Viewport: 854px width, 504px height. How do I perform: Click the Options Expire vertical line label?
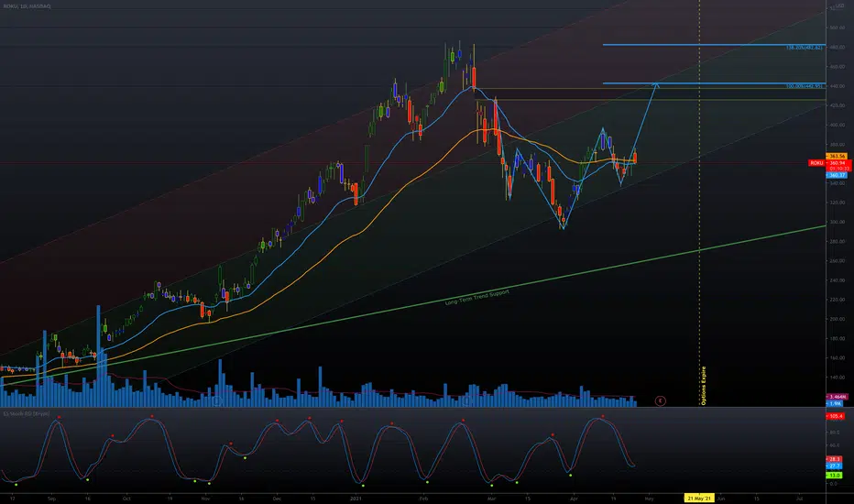[703, 385]
